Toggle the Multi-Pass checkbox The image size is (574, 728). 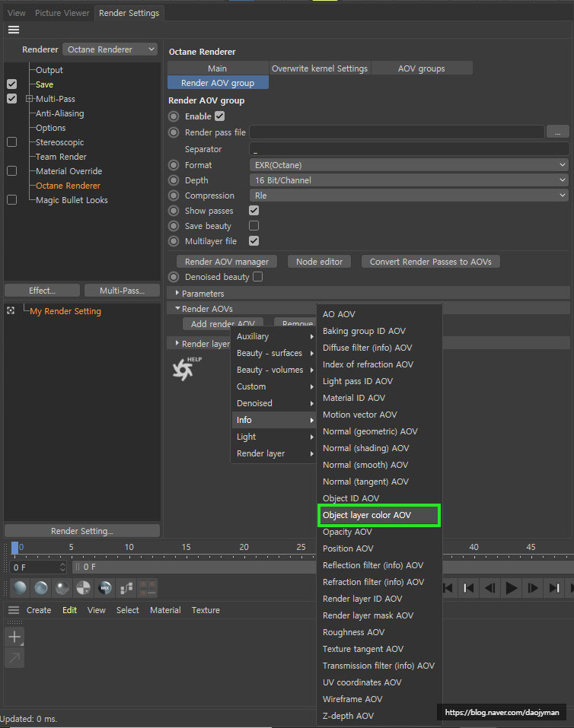click(x=11, y=99)
